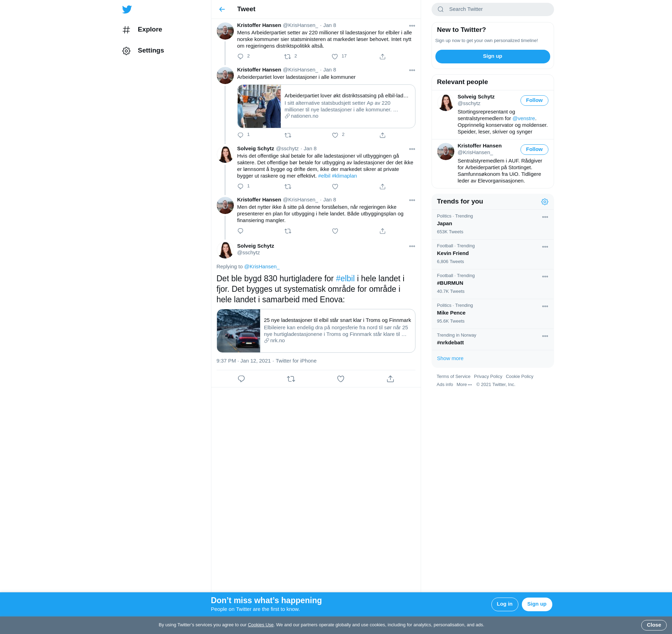Screen dimensions: 672x634
Task: Open Settings in the left sidebar
Action: [x=150, y=50]
